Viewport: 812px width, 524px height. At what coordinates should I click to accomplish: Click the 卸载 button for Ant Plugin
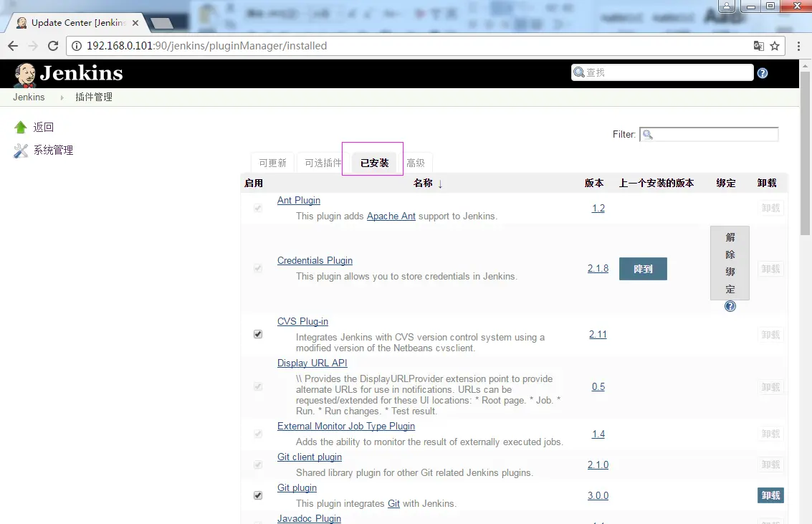[770, 208]
